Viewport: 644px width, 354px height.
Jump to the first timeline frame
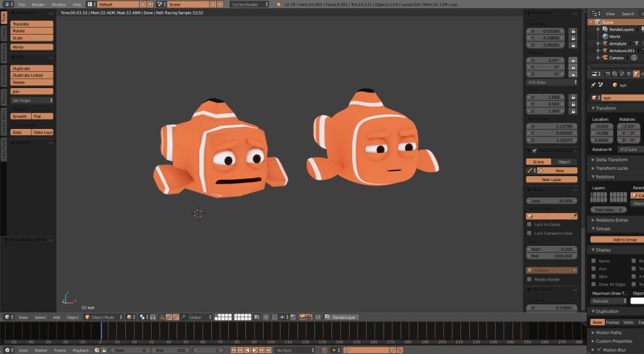(233, 350)
